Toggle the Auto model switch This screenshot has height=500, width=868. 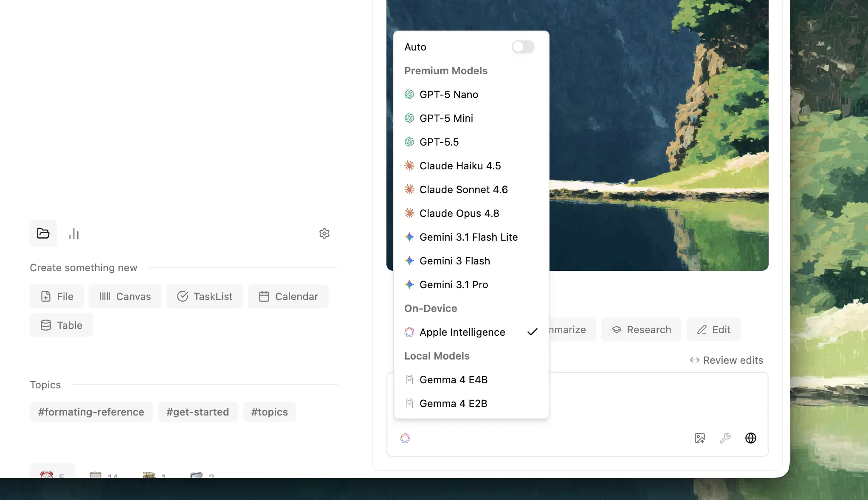523,47
